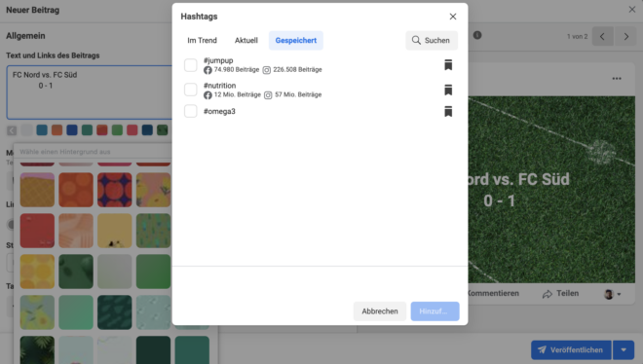Screen dimensions: 643x364
Task: Click the post text field with FC Nord
Action: tap(90, 92)
